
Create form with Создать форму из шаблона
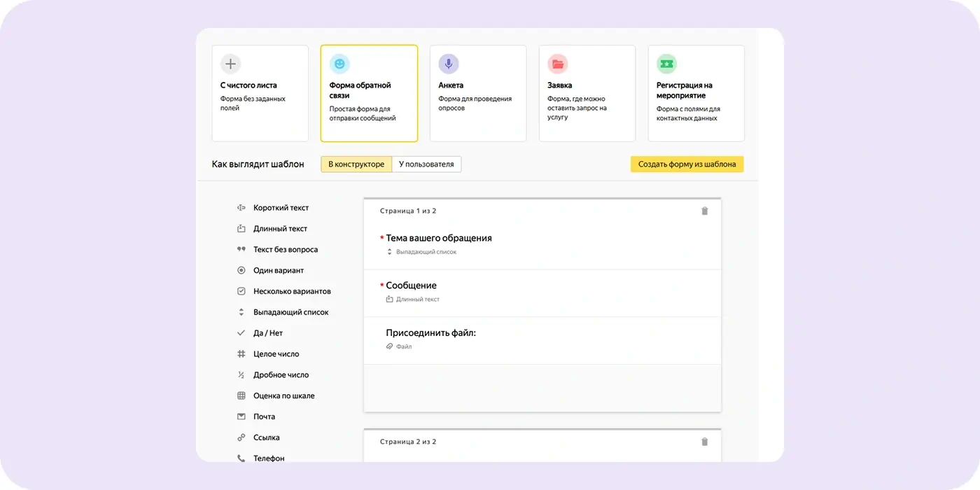(x=687, y=164)
